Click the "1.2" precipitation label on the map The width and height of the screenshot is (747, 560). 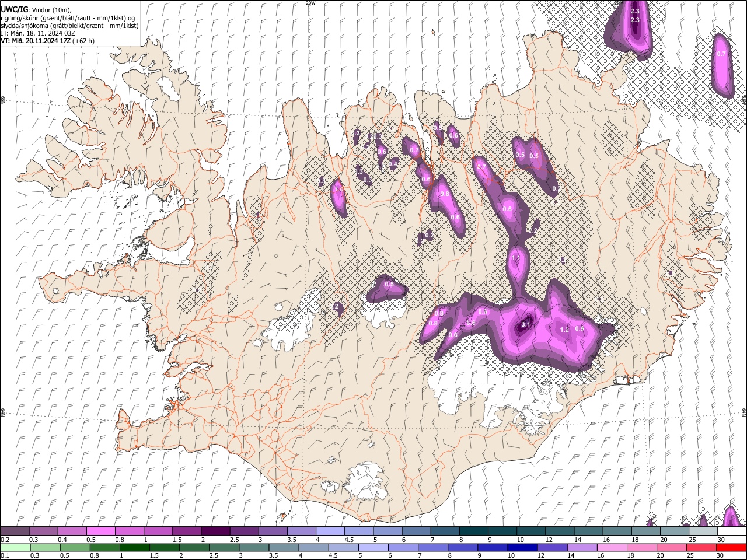coord(564,330)
